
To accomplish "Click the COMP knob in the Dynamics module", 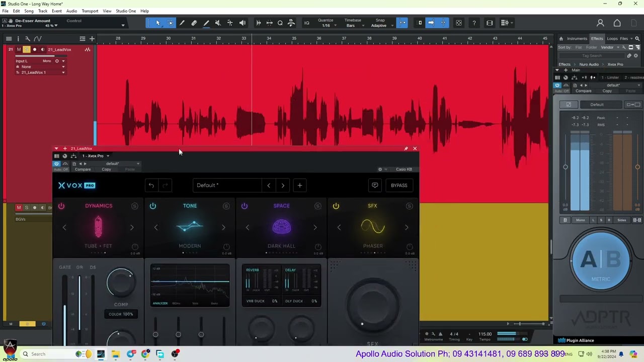I will pyautogui.click(x=121, y=283).
